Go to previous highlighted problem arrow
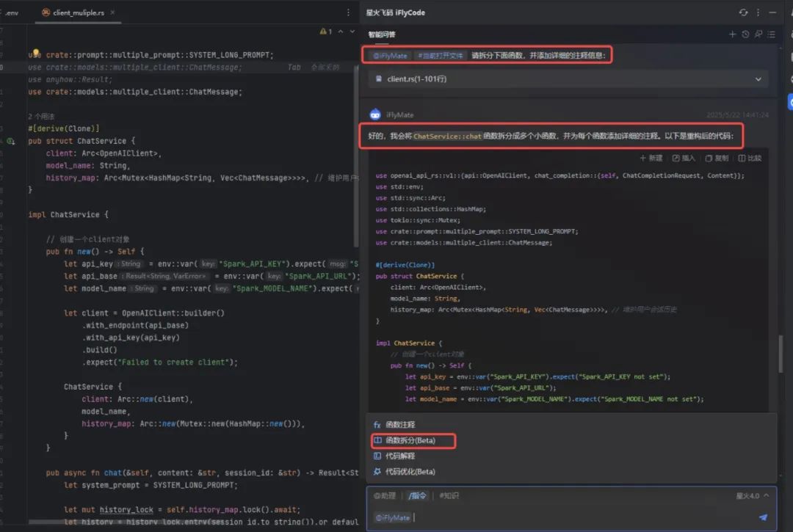 click(x=341, y=32)
